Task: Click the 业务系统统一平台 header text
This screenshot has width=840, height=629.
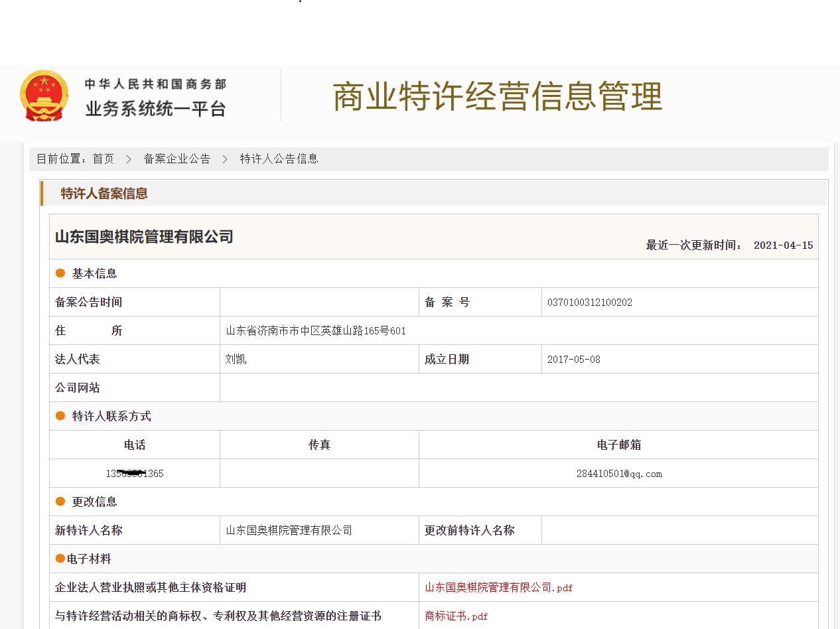Action: (x=155, y=109)
